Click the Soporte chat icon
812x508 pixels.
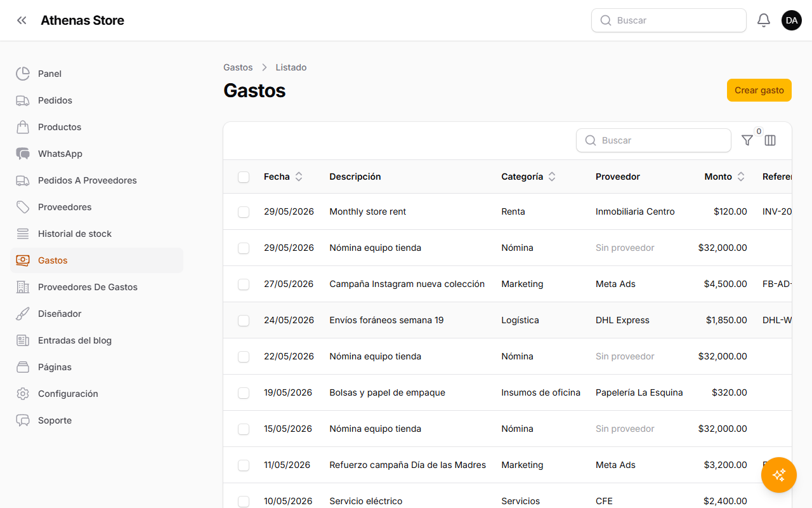point(23,420)
